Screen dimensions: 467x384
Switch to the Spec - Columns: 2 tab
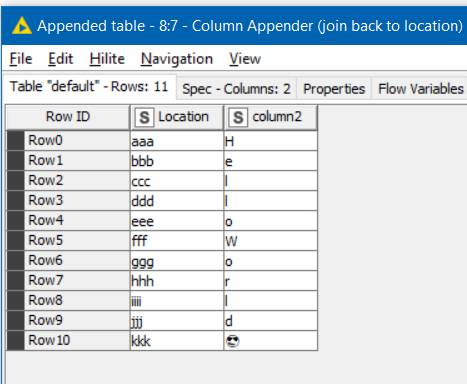click(x=236, y=89)
